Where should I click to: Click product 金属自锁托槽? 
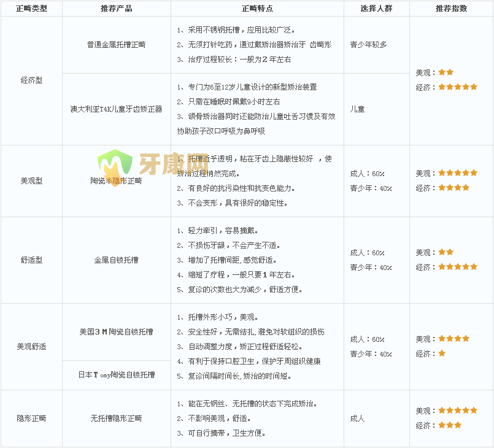(x=116, y=260)
